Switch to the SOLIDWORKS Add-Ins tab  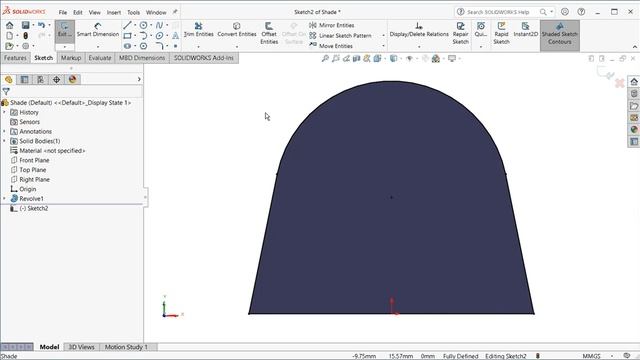[x=204, y=58]
